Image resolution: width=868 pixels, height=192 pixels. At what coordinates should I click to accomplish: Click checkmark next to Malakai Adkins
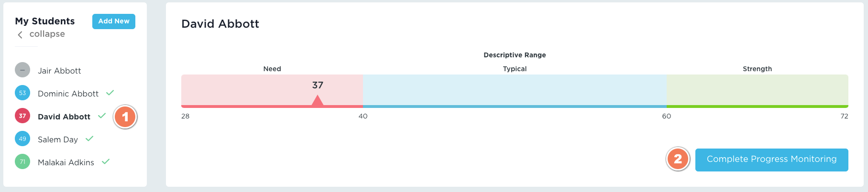[106, 161]
